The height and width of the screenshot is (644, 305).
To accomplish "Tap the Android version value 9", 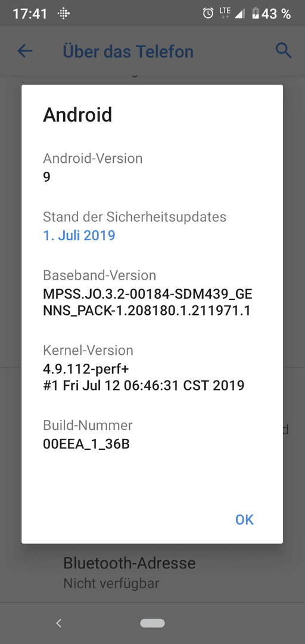I will [x=47, y=177].
